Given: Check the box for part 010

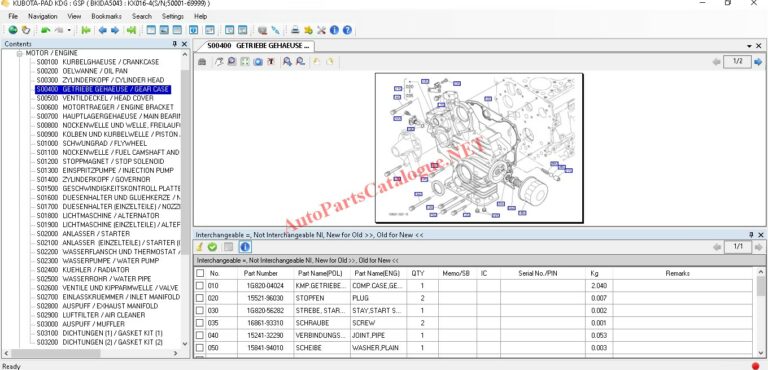Looking at the screenshot, I should pyautogui.click(x=200, y=286).
